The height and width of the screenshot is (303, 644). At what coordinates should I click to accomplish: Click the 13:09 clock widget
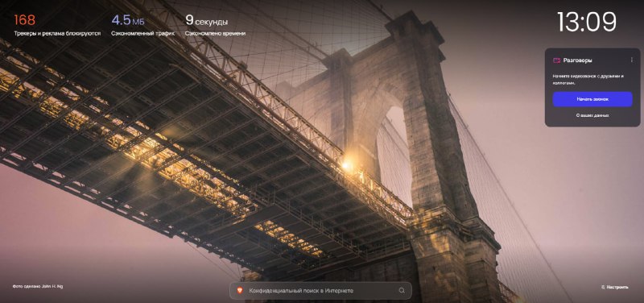[x=587, y=22]
